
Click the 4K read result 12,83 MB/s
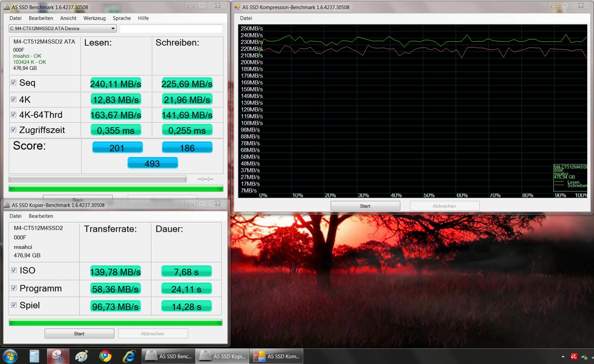click(116, 100)
